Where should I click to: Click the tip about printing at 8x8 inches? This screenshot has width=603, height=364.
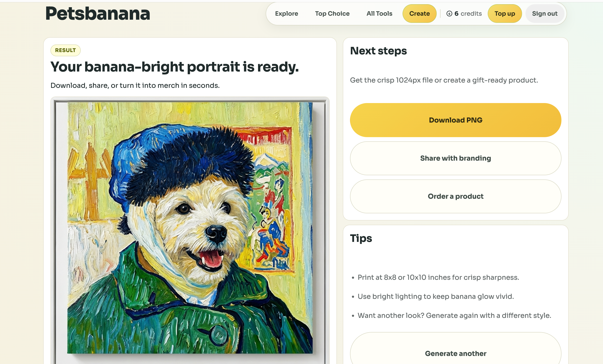438,277
